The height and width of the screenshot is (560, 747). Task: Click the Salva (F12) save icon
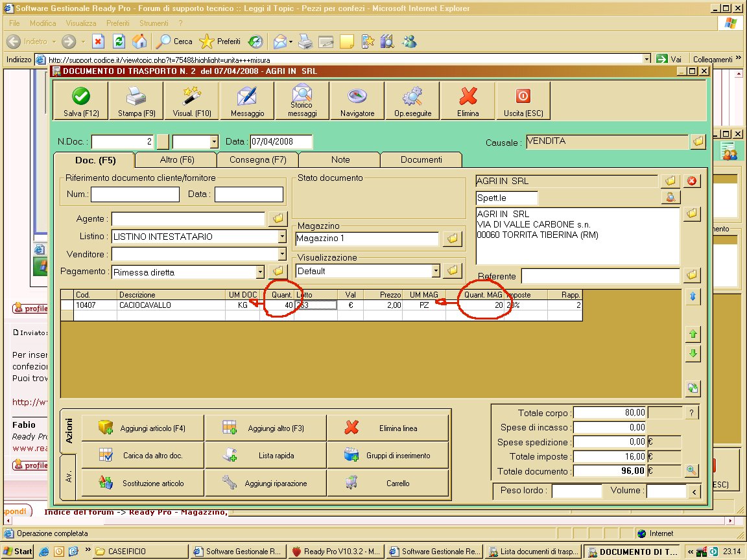pyautogui.click(x=81, y=101)
